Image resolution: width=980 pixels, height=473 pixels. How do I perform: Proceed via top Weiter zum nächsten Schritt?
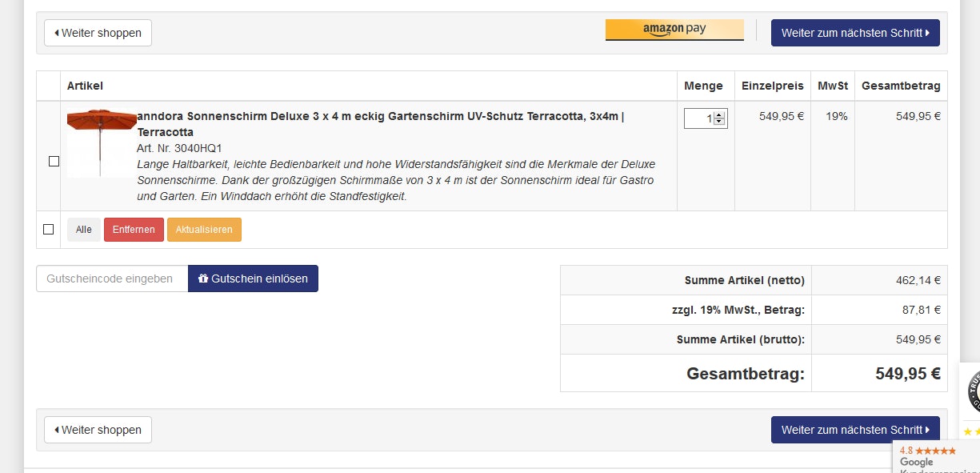point(855,33)
